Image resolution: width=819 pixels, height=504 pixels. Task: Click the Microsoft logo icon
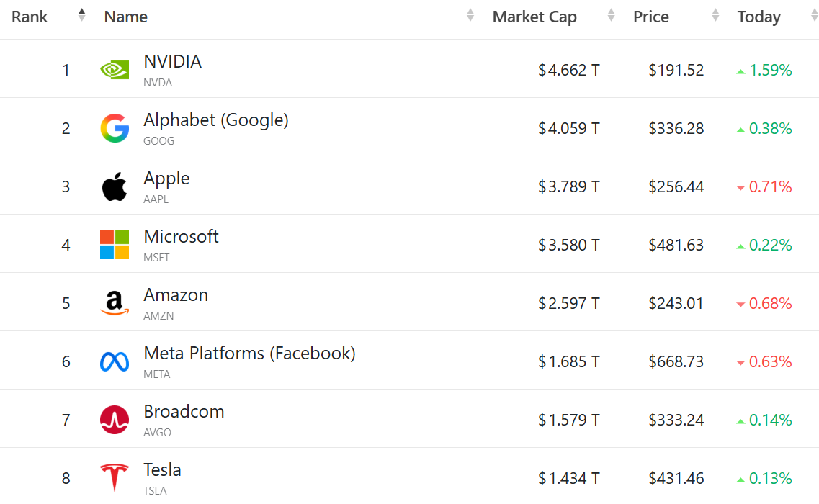pyautogui.click(x=115, y=245)
